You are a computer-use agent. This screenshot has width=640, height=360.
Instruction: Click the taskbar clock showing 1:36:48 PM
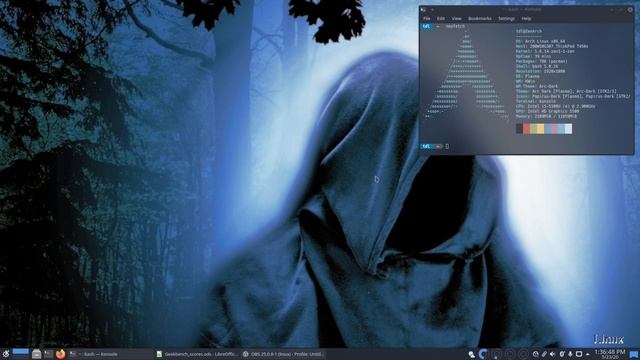pos(610,352)
